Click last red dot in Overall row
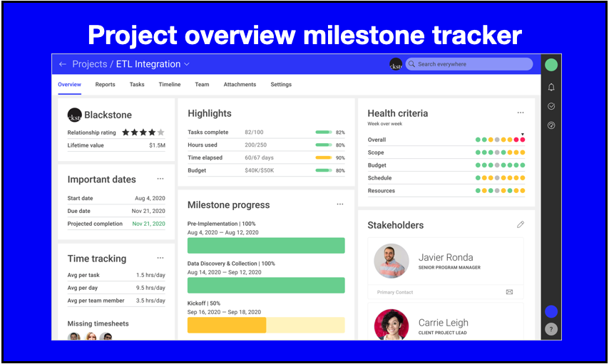609x364 pixels. click(x=523, y=140)
